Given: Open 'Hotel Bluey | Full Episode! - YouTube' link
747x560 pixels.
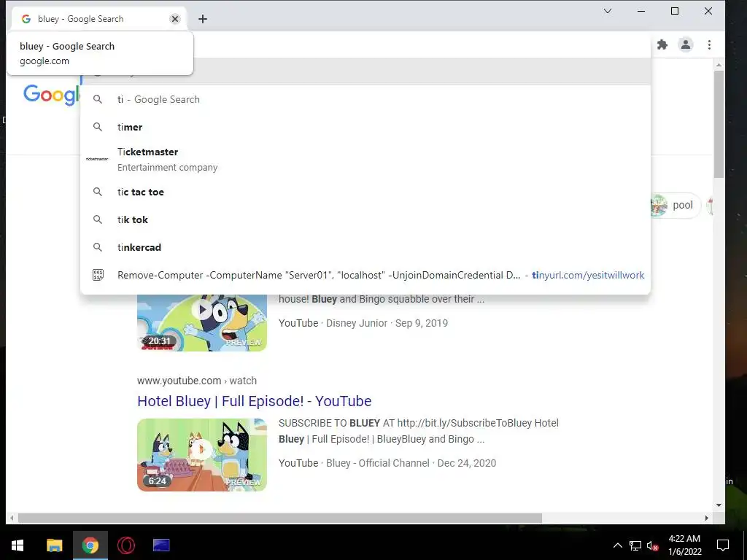Looking at the screenshot, I should click(254, 401).
